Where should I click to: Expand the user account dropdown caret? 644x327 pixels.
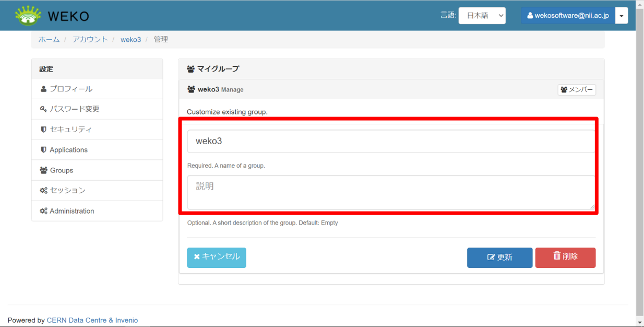tap(621, 16)
